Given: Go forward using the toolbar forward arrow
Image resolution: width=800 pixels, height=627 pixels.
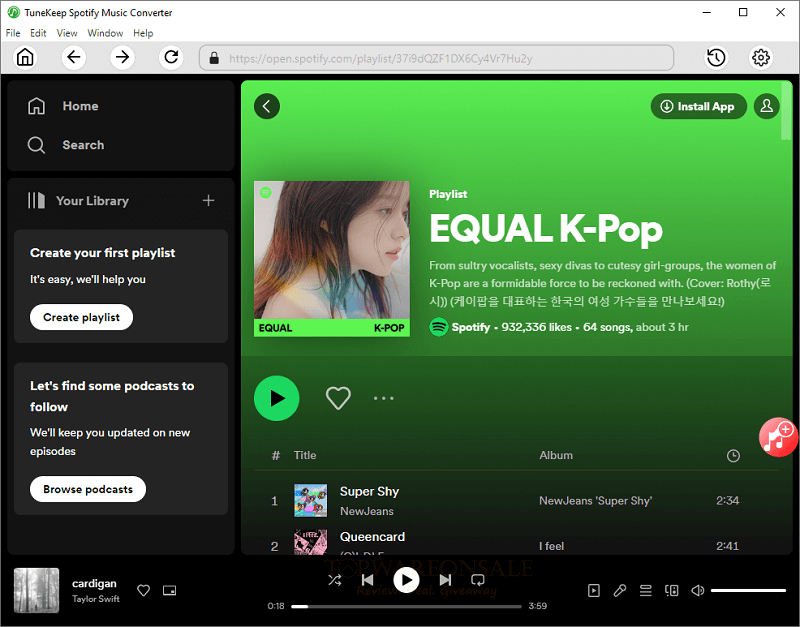Looking at the screenshot, I should (122, 57).
